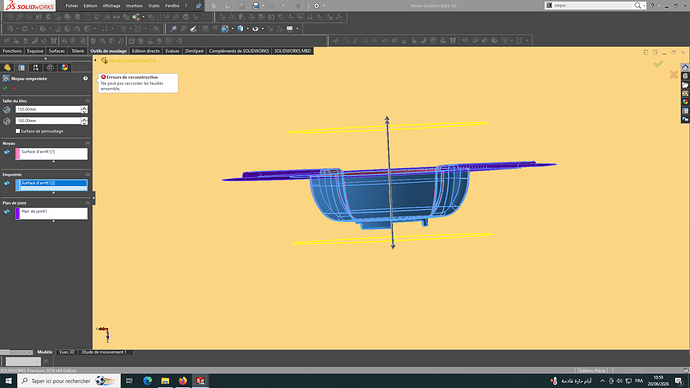Open the Affichage menu
Screen dimensions: 690x388
point(111,6)
